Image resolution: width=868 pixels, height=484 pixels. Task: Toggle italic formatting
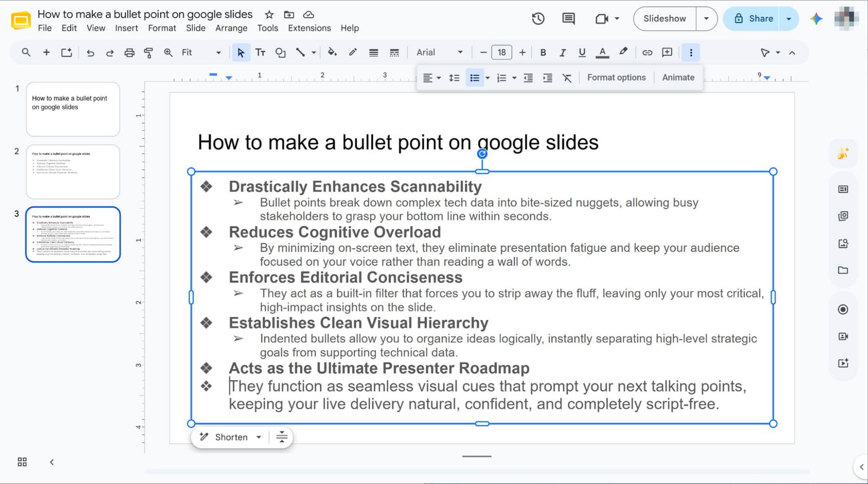(x=563, y=53)
